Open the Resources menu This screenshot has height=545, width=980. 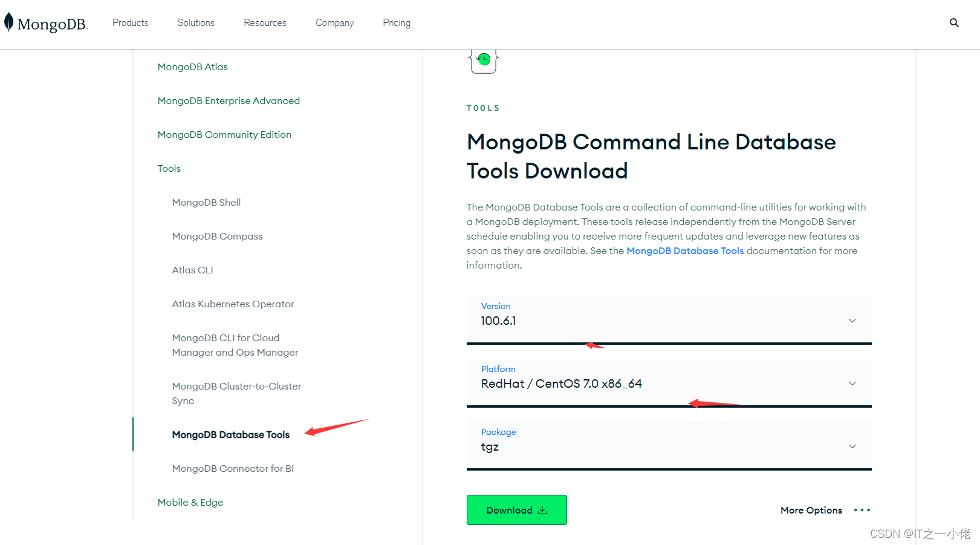point(265,23)
